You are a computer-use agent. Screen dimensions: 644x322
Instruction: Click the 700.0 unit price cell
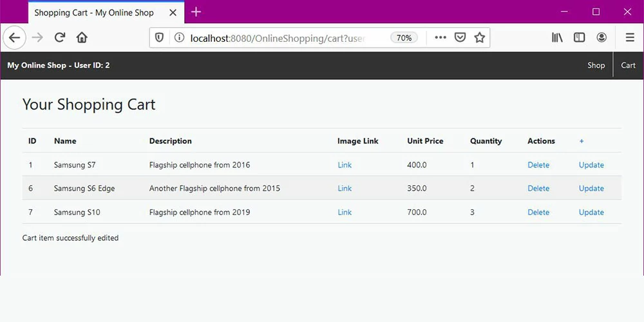click(417, 213)
